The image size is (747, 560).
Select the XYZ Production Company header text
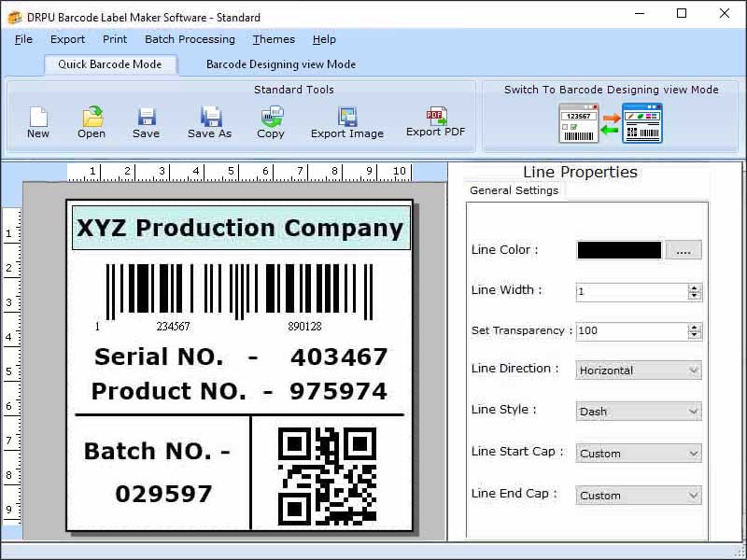click(x=241, y=228)
